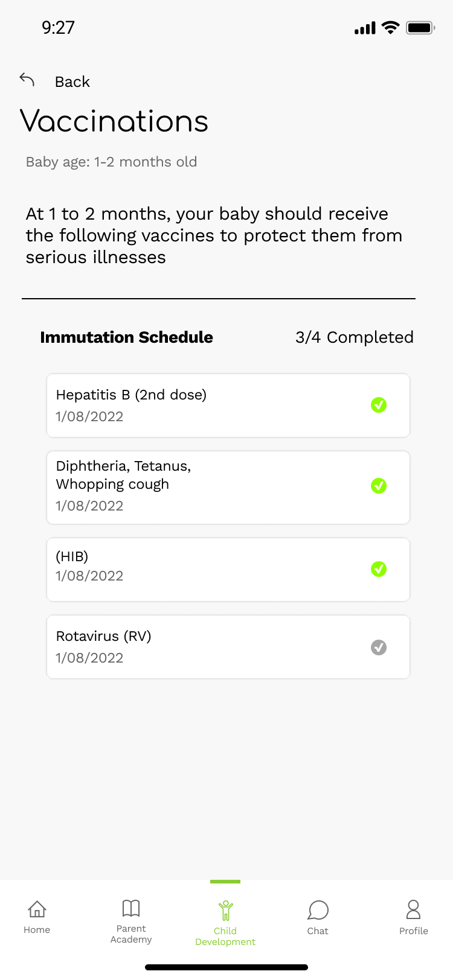Open the Profile person icon
453x980 pixels.
[x=414, y=909]
